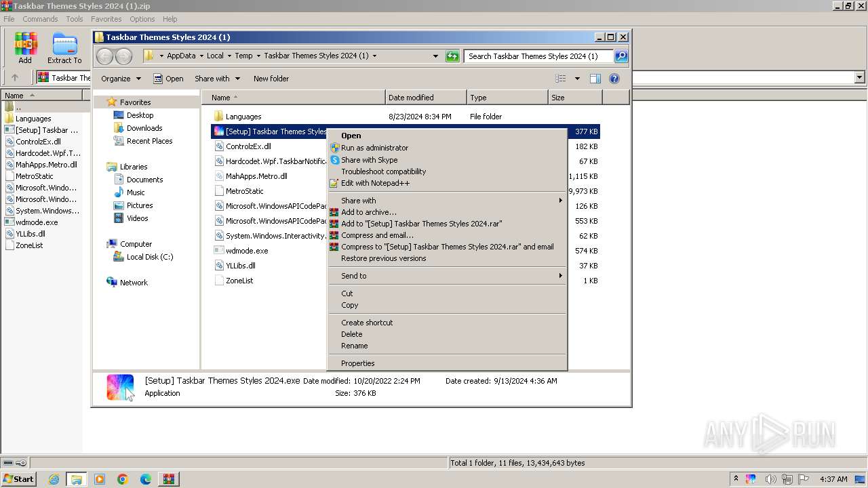
Task: Open Music library
Action: point(135,192)
